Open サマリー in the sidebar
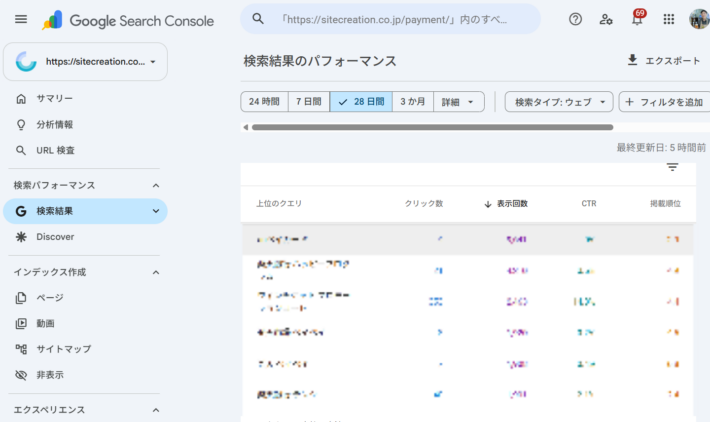 click(54, 99)
